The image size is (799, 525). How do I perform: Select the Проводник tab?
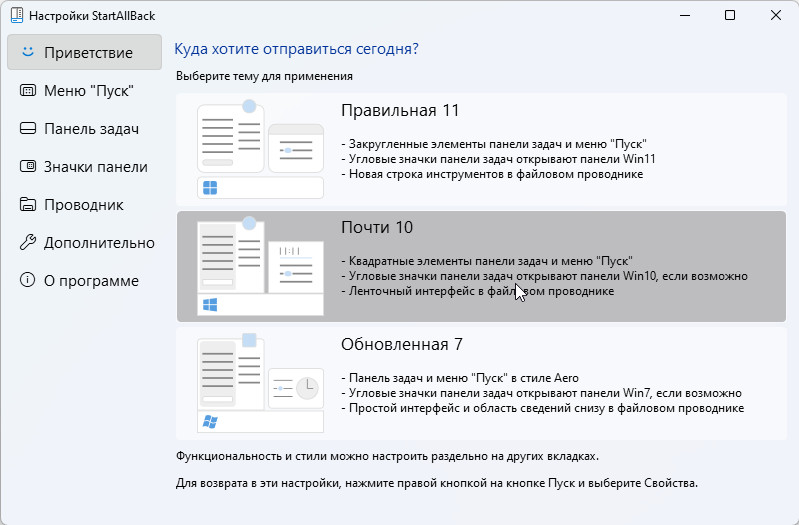tap(85, 204)
